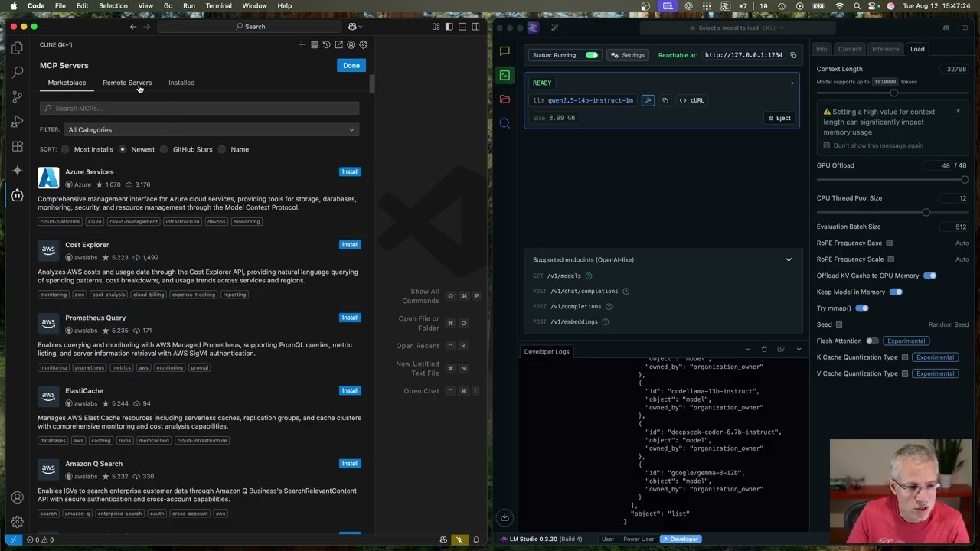
Task: Open Cline account icon
Action: coord(351,45)
